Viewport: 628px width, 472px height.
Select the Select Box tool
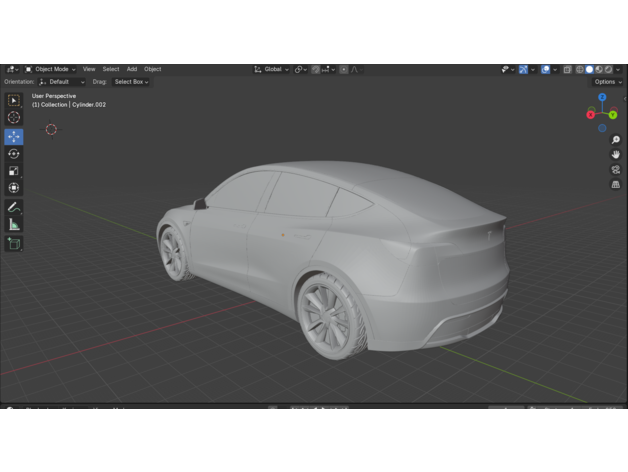tap(14, 100)
